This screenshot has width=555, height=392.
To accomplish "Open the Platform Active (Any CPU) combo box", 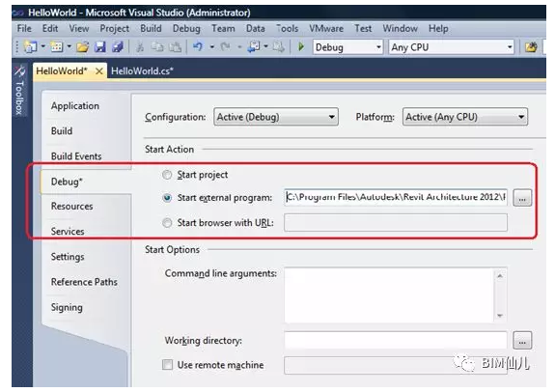I will point(465,117).
